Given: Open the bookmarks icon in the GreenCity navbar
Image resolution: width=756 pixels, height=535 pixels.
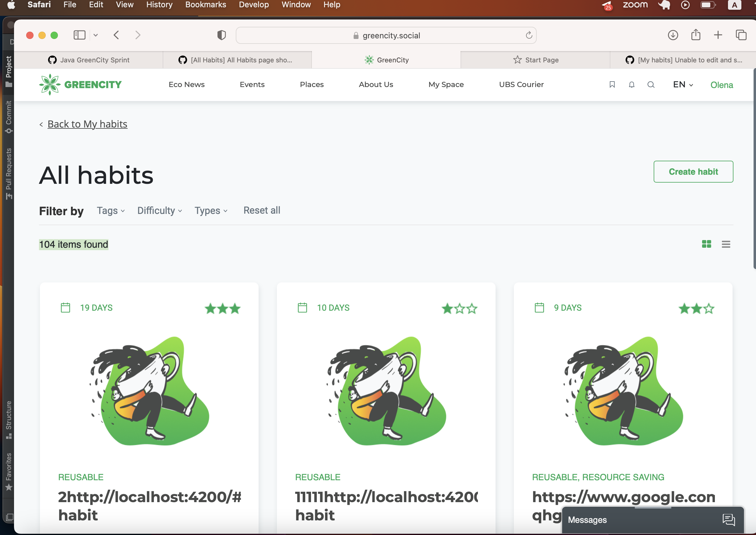Looking at the screenshot, I should pos(612,85).
